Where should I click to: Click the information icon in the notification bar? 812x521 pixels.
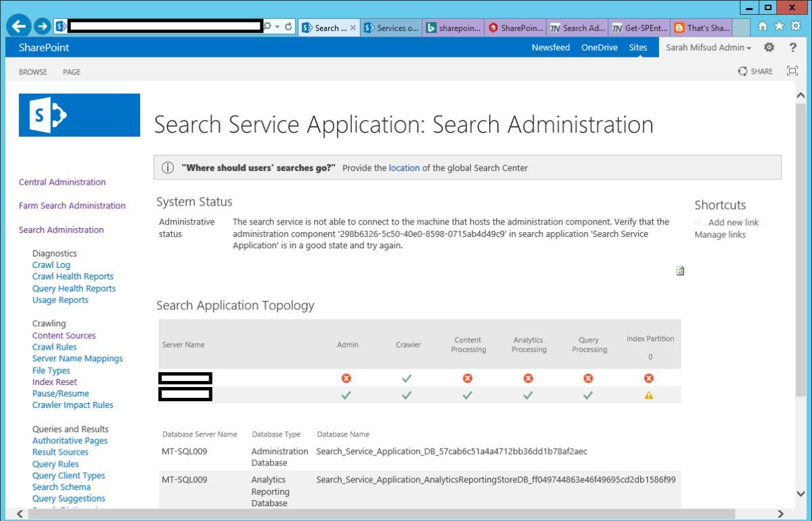click(x=168, y=168)
